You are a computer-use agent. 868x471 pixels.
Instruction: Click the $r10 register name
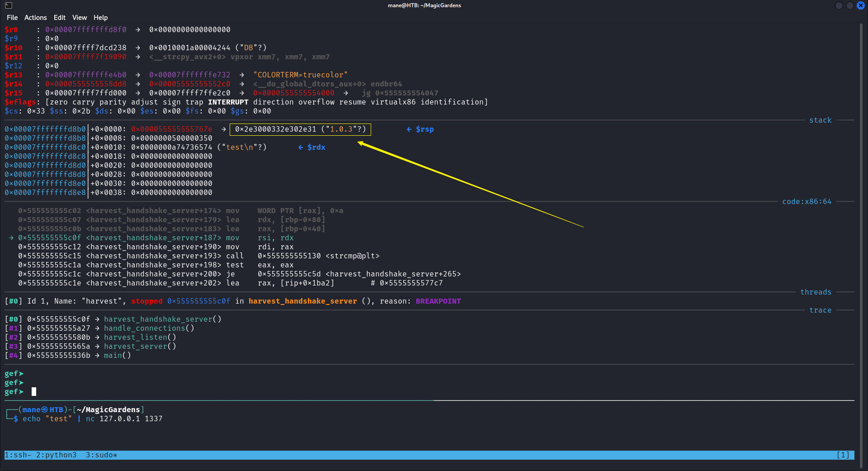(x=14, y=48)
